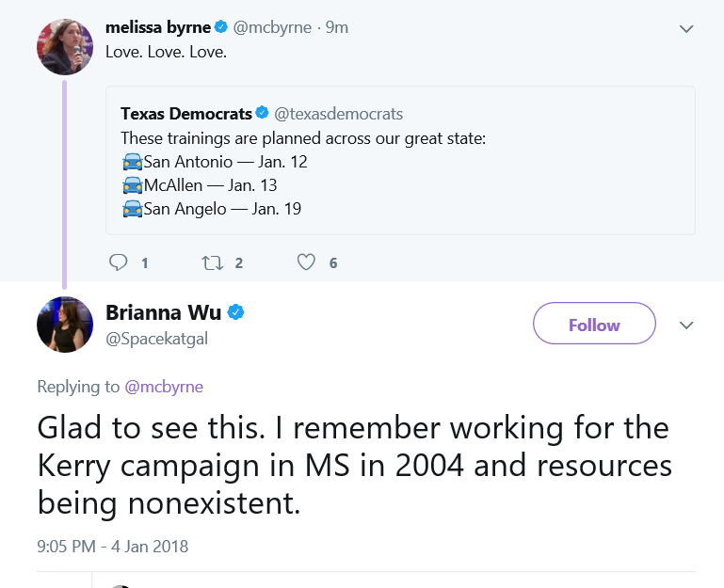Click the Brianna Wu display name
This screenshot has width=724, height=588.
tap(164, 312)
